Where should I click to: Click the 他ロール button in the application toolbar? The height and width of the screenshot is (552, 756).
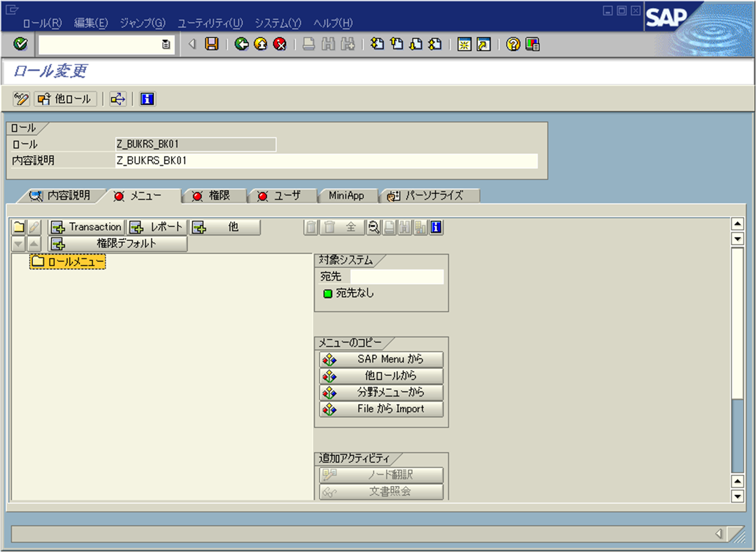[65, 99]
